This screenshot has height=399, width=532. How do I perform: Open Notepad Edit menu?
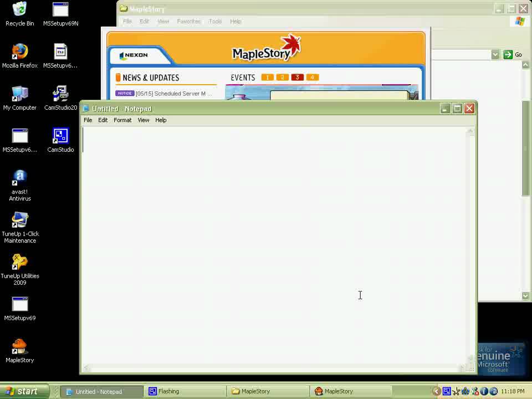pyautogui.click(x=103, y=120)
